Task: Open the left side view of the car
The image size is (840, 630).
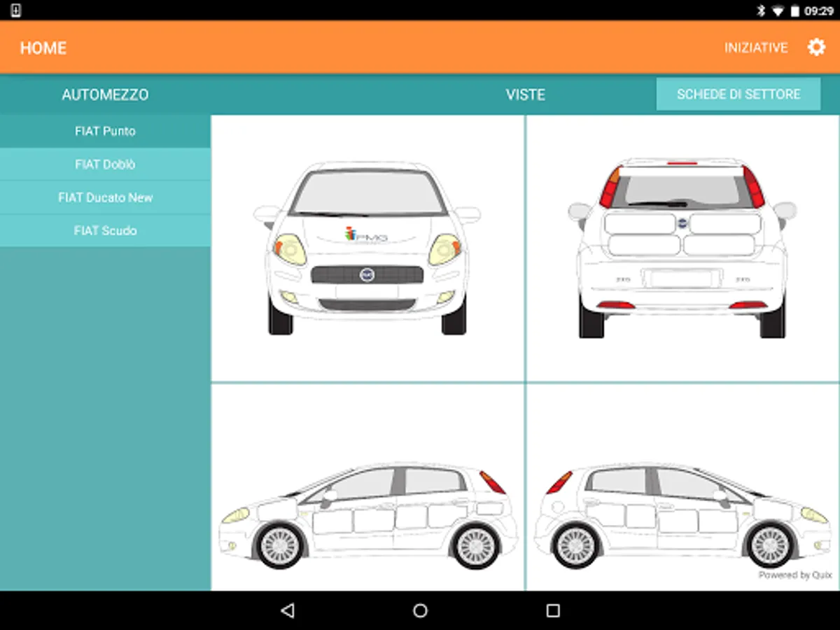Action: 367,487
